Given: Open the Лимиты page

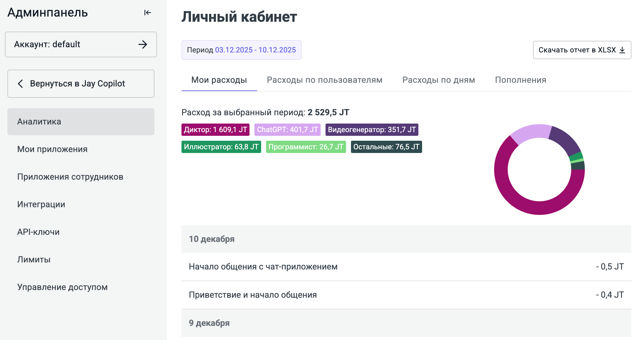Looking at the screenshot, I should coord(34,260).
